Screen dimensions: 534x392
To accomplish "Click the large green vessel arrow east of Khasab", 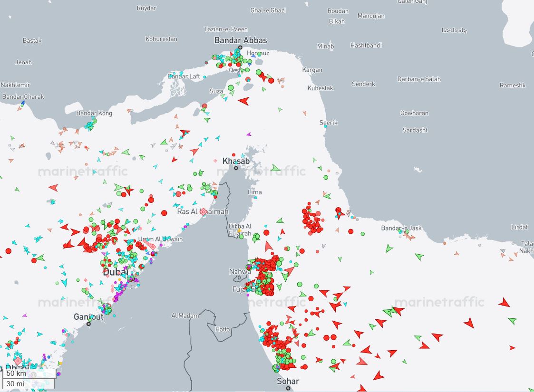I will [275, 168].
